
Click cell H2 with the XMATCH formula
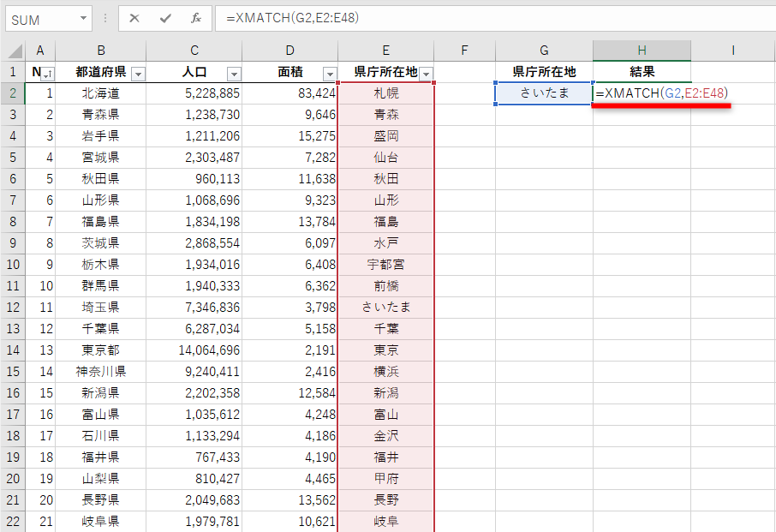[x=642, y=93]
